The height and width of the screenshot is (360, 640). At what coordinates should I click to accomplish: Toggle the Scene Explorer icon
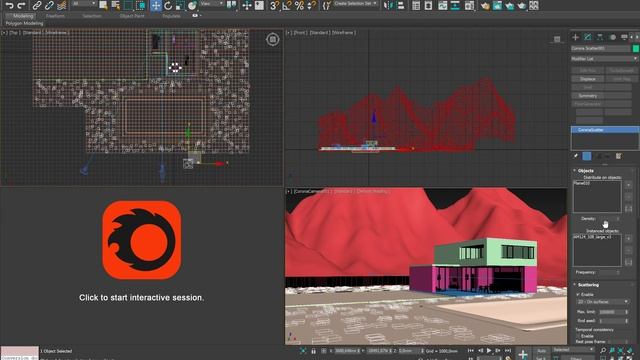pos(416,5)
